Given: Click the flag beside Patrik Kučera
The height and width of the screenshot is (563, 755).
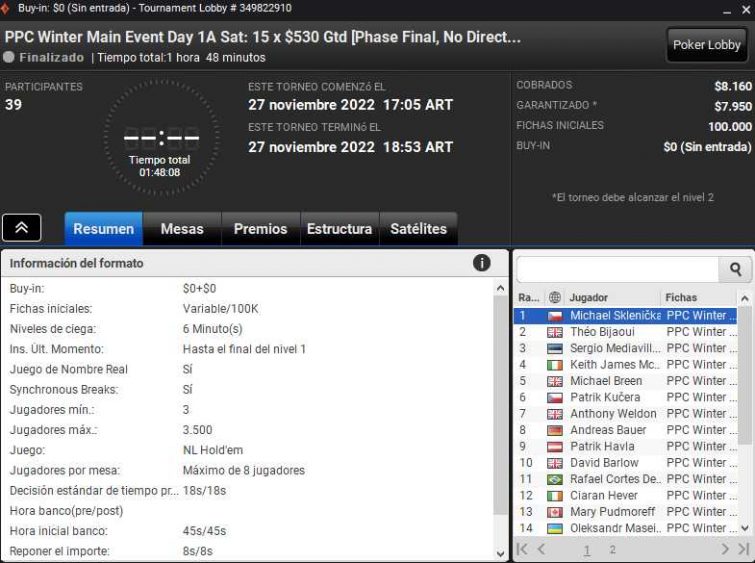Looking at the screenshot, I should 555,398.
